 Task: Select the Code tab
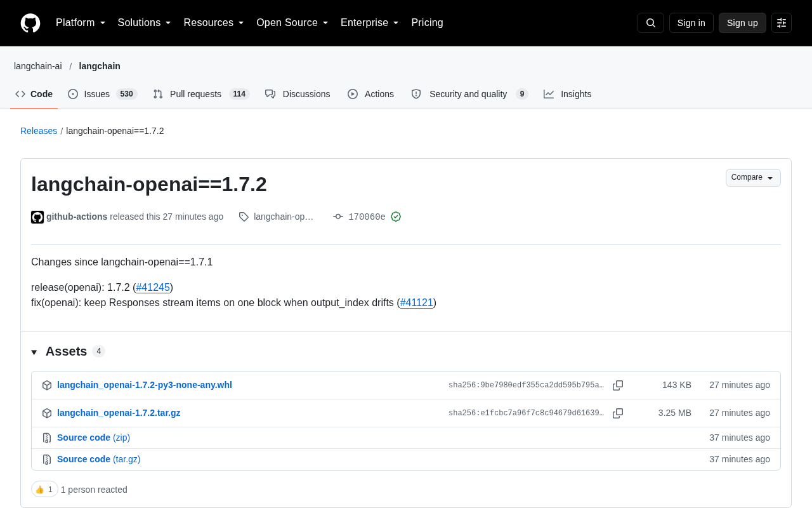(x=34, y=94)
